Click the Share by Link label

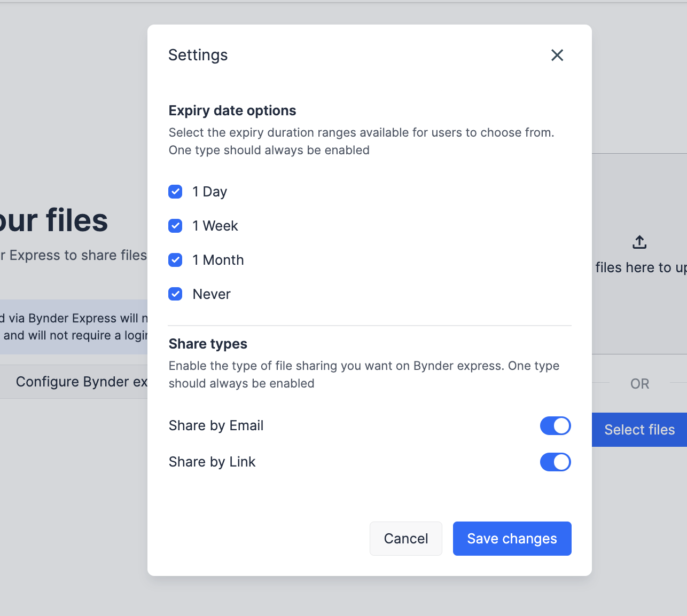212,462
